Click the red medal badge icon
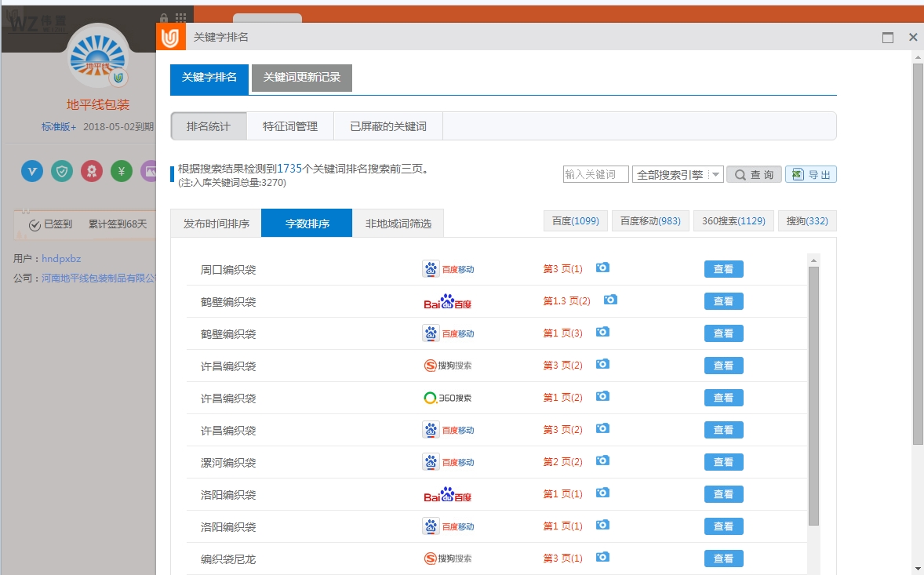Viewport: 924px width, 575px height. click(92, 171)
